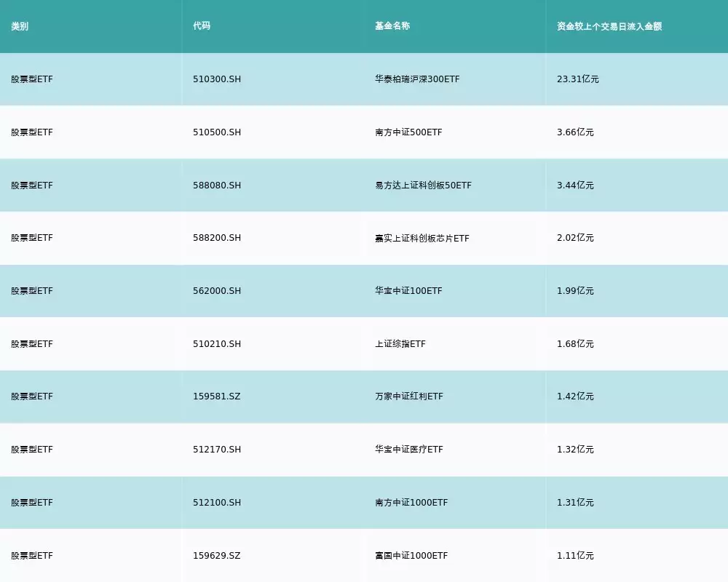The image size is (728, 582).
Task: Click inflow amount 2.02亿元
Action: point(575,238)
